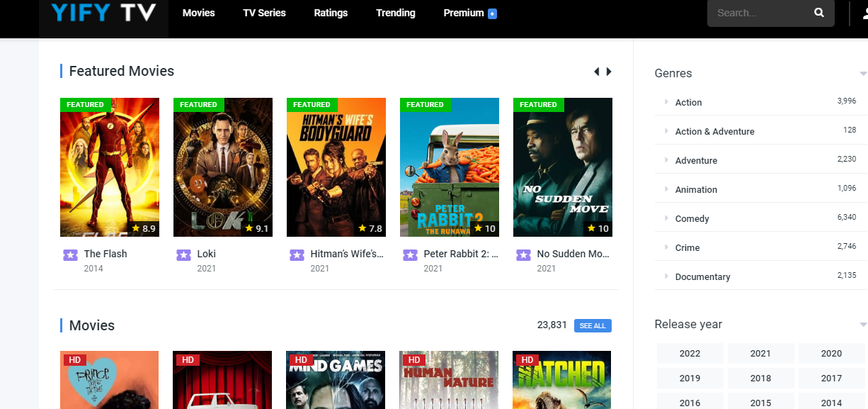Filter by release year 2020
The image size is (868, 409).
pos(831,354)
